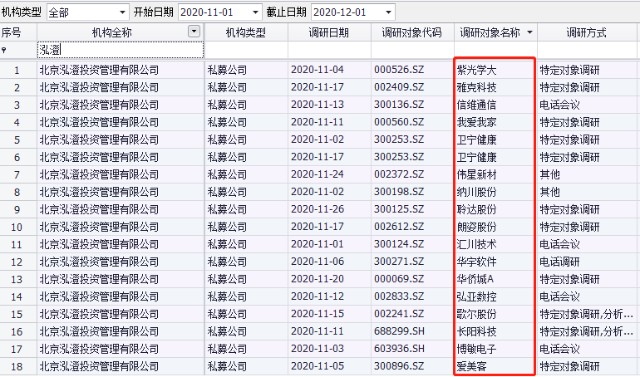Click stock code 002833.SZ
The width and height of the screenshot is (640, 377).
tap(399, 297)
